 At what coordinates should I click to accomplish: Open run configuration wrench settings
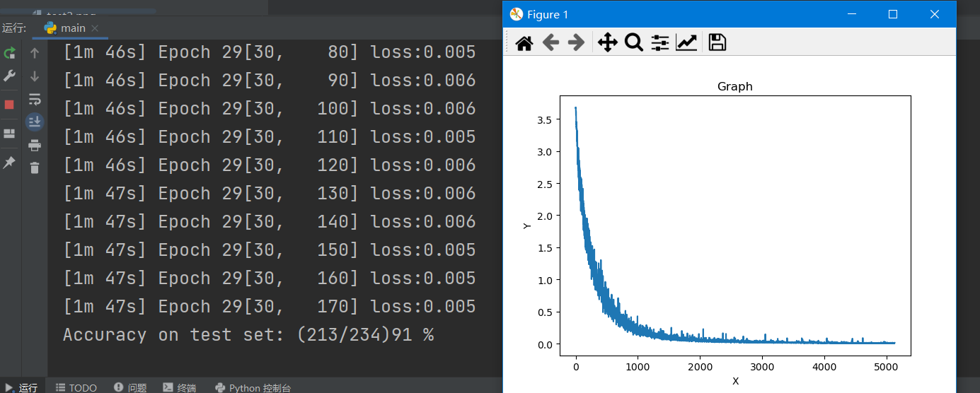(x=10, y=76)
